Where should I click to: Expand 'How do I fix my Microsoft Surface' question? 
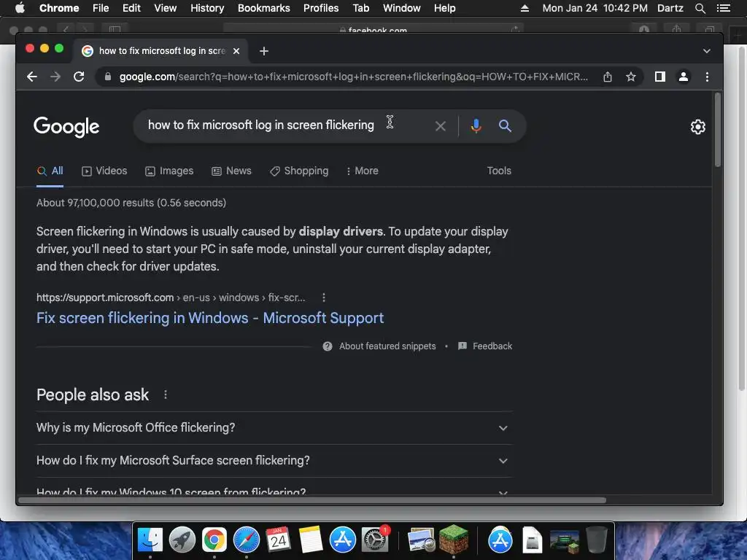(x=274, y=461)
